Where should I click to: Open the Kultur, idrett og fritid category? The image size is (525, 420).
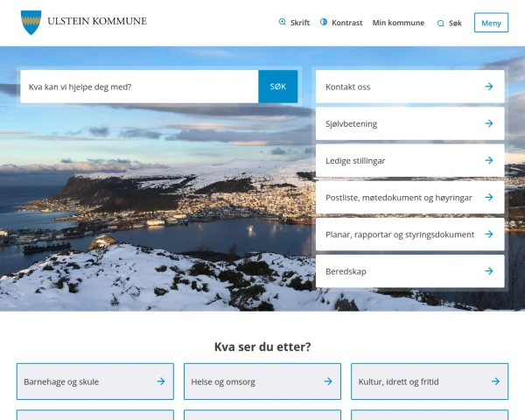pyautogui.click(x=430, y=381)
